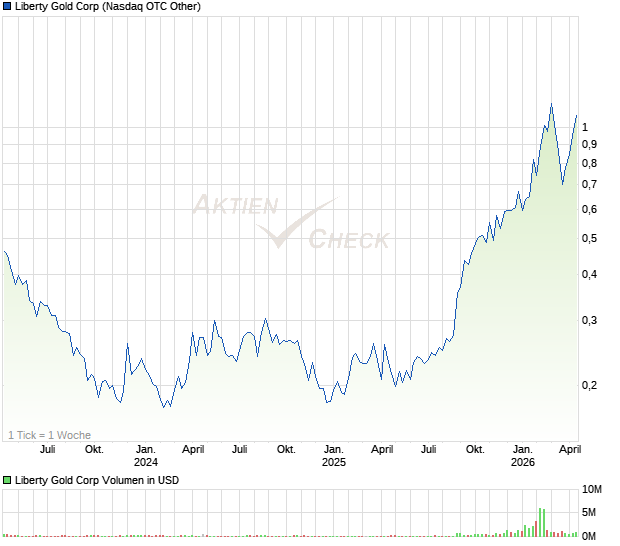This screenshot has width=620, height=546.
Task: Select the Jan. 2024 marker on time axis
Action: tap(146, 456)
